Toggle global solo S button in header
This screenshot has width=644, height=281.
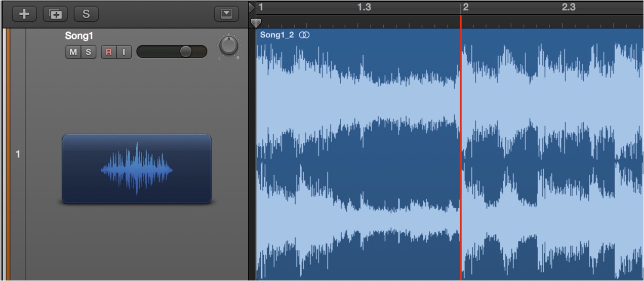point(86,14)
